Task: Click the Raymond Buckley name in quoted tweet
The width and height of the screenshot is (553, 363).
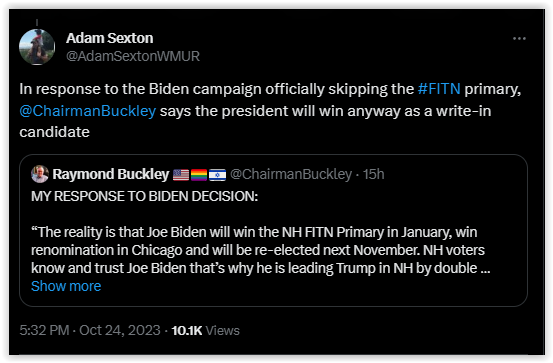Action: coord(111,174)
